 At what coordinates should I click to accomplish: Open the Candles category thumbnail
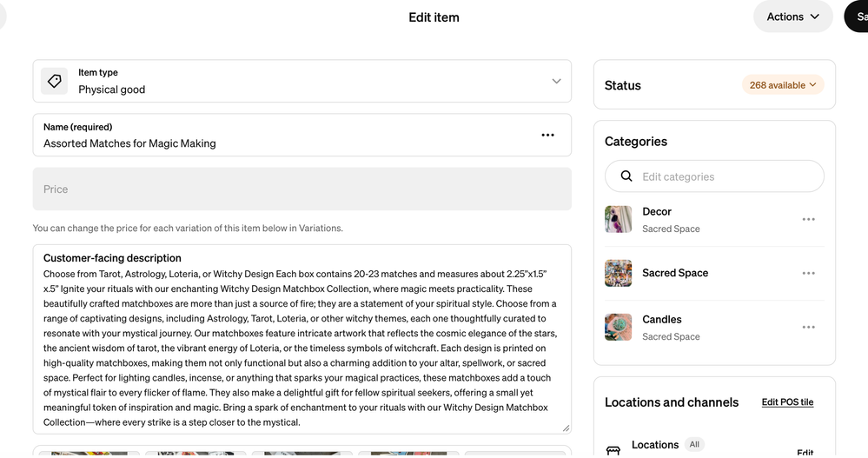click(x=619, y=327)
